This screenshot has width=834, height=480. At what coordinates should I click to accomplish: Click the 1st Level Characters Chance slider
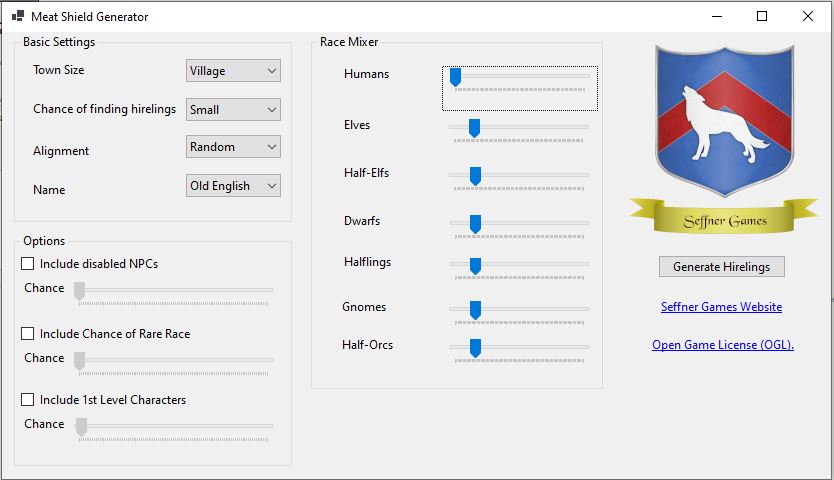click(174, 428)
